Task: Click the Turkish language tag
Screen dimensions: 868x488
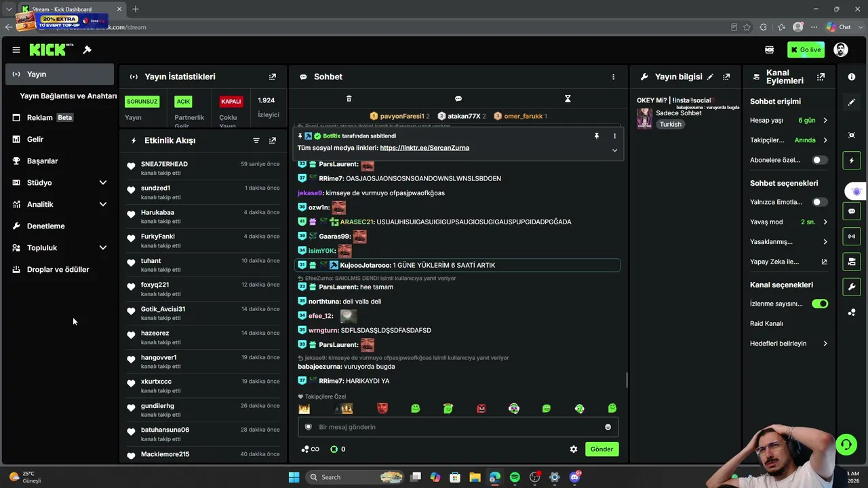Action: click(671, 124)
